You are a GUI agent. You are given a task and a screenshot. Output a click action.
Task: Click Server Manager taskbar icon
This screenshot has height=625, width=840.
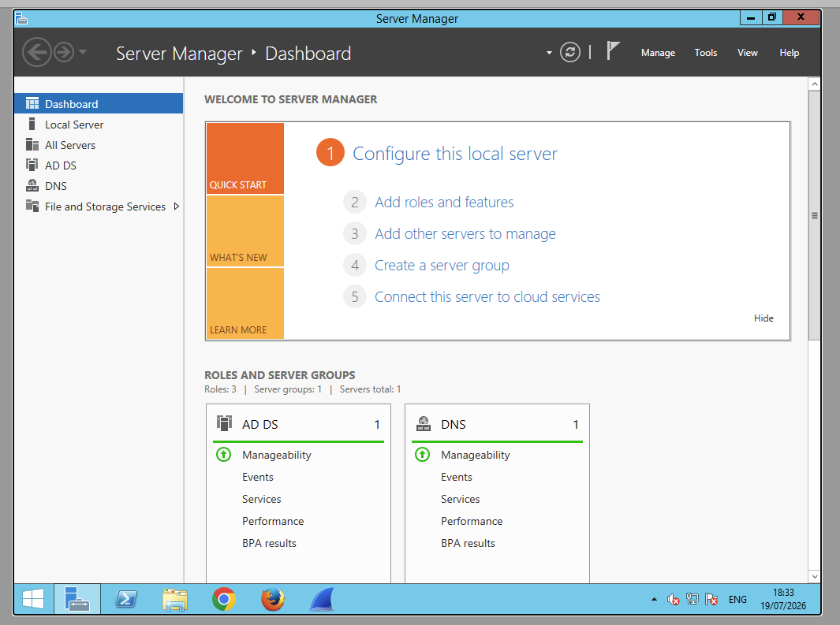(77, 599)
